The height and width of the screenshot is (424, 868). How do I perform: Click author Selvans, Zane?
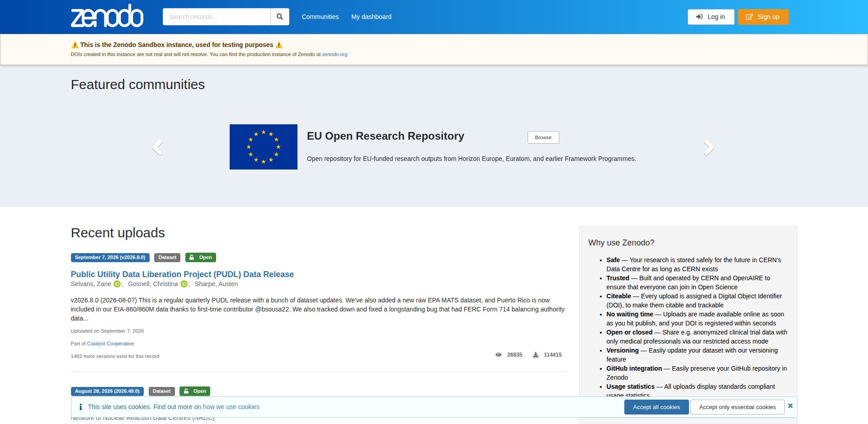[x=91, y=284]
